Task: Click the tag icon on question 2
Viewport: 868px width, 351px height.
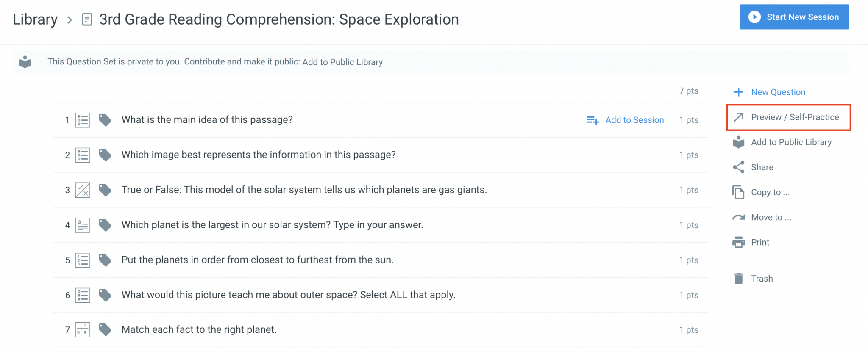Action: point(105,155)
